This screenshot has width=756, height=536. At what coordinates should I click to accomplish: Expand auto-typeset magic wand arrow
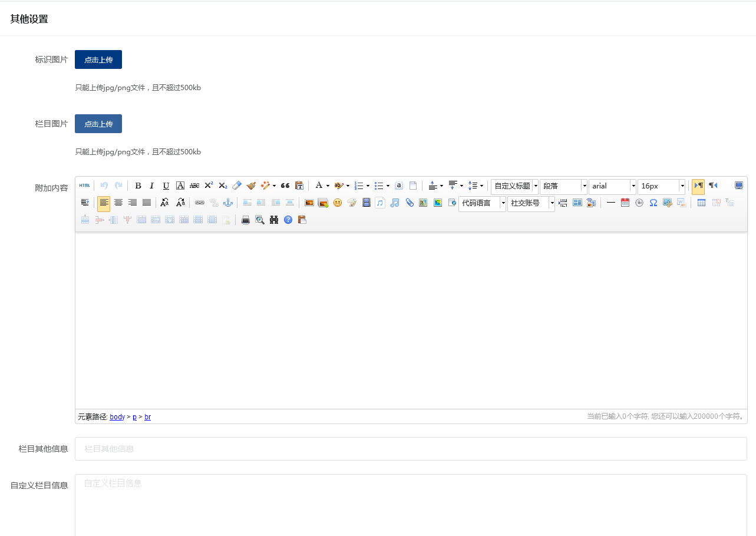(274, 186)
